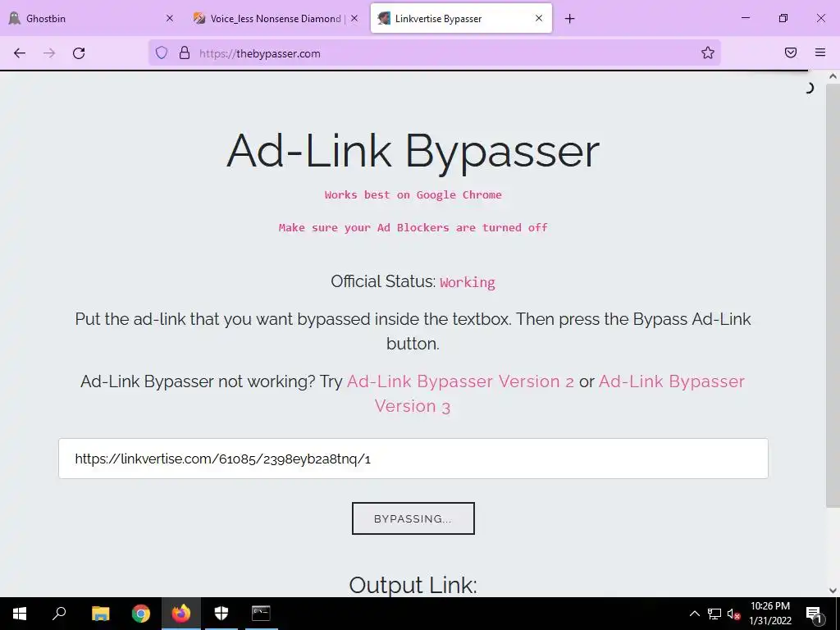840x630 pixels.
Task: Close the Linkvertise Bypasser tab
Action: tap(539, 18)
